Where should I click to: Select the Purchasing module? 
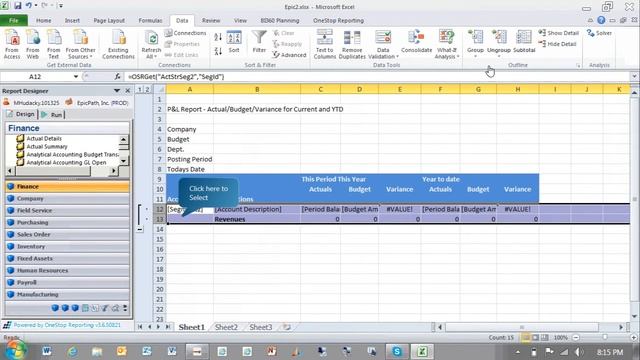[67, 222]
